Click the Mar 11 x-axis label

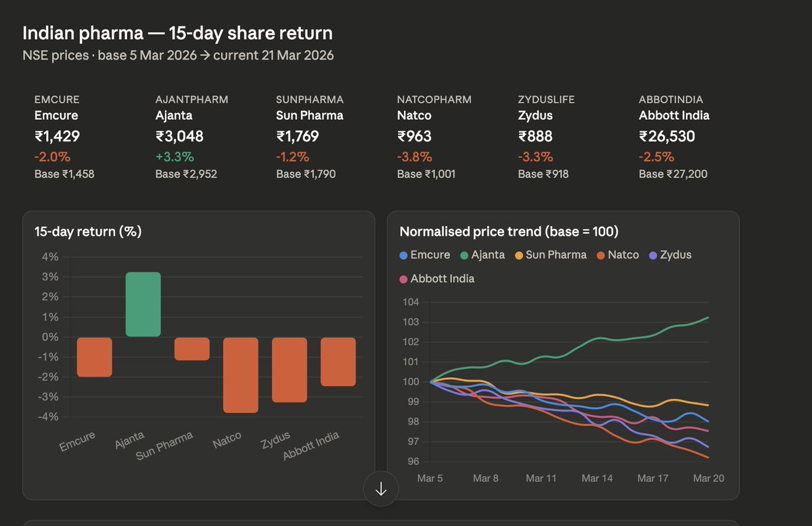(x=541, y=478)
